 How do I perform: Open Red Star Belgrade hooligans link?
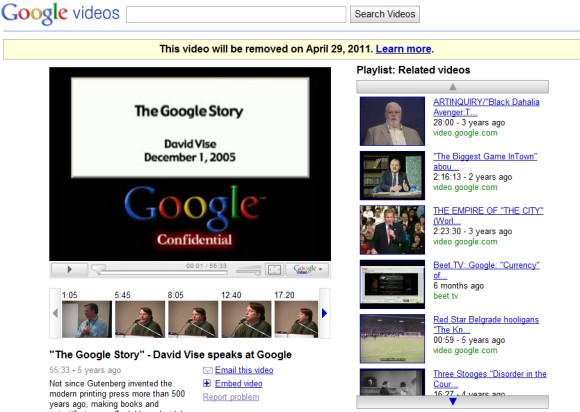(x=486, y=324)
